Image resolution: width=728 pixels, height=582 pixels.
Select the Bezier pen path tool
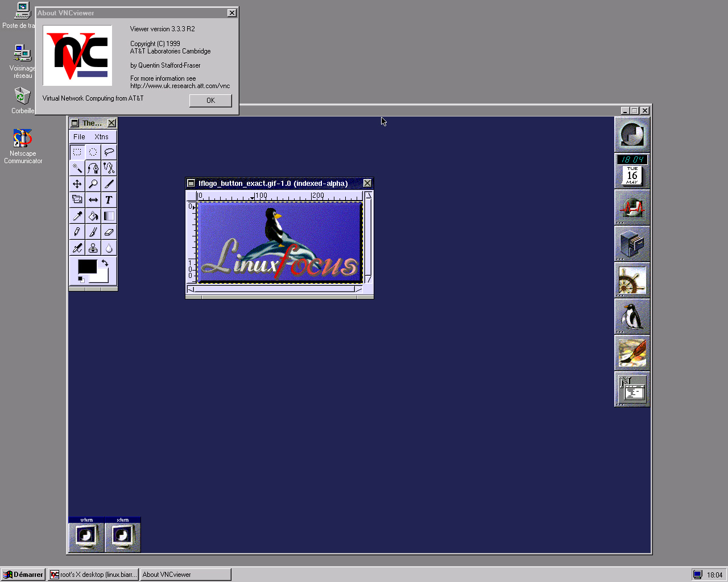pyautogui.click(x=93, y=168)
